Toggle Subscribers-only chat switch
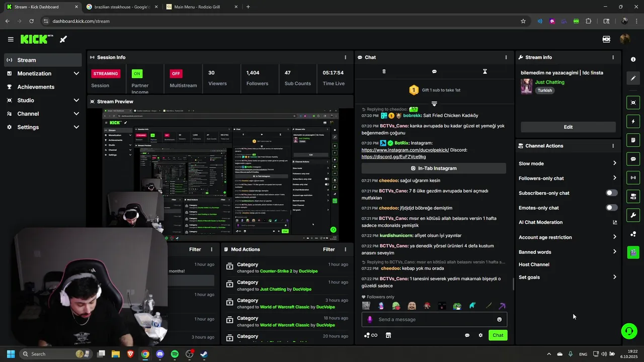Viewport: 644px width, 362px height. [611, 193]
